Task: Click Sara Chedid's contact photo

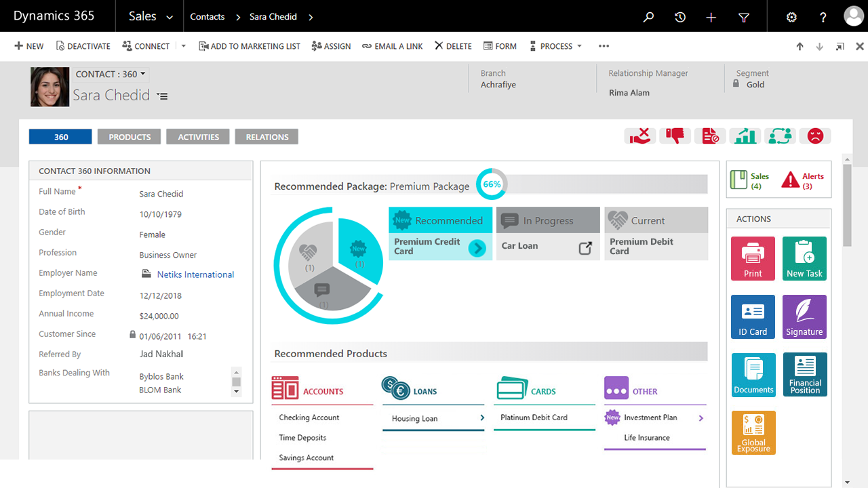Action: pos(50,87)
